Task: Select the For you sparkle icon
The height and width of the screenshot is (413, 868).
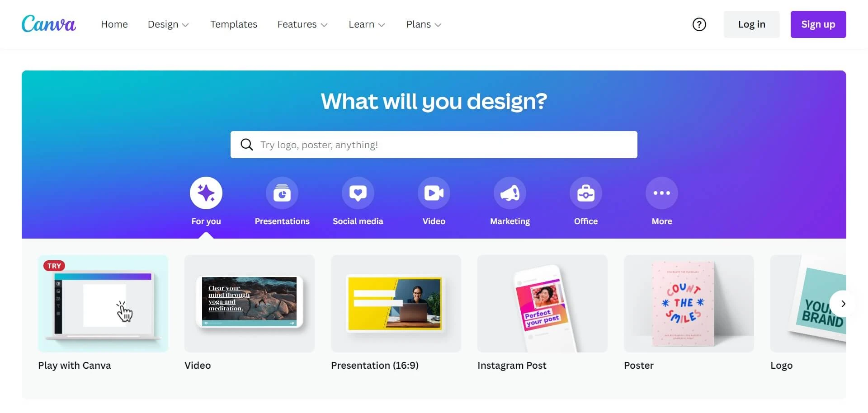Action: click(206, 193)
